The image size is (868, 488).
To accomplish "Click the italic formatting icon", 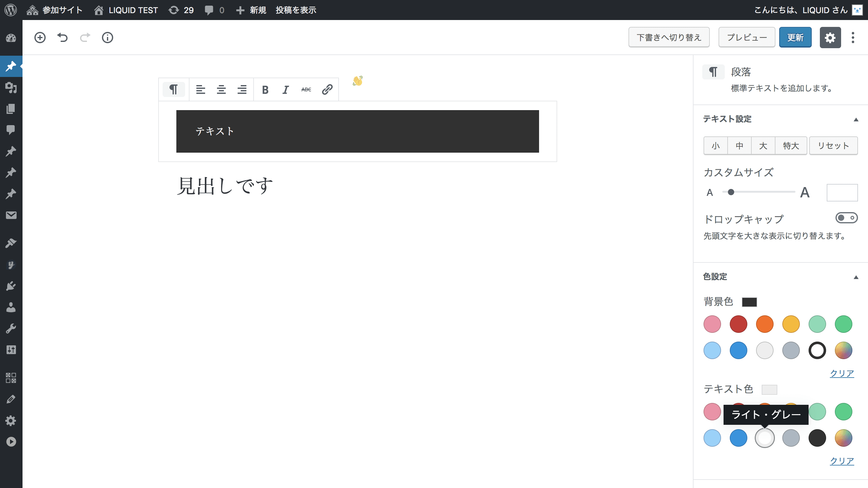I will coord(285,89).
